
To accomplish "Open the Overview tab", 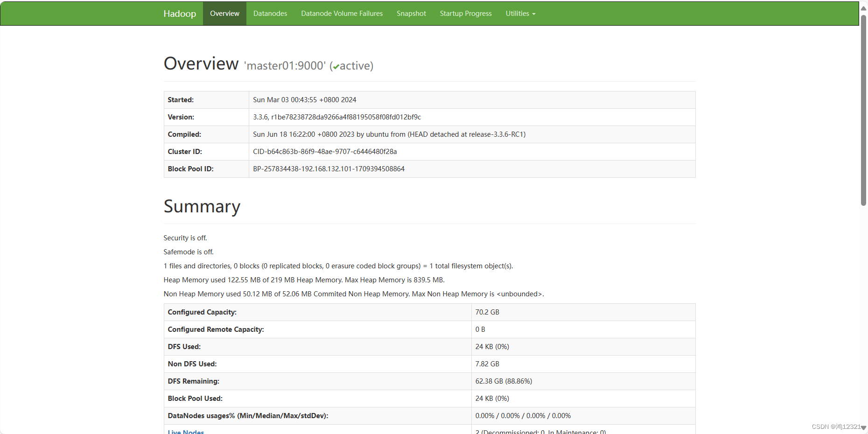I will (224, 14).
